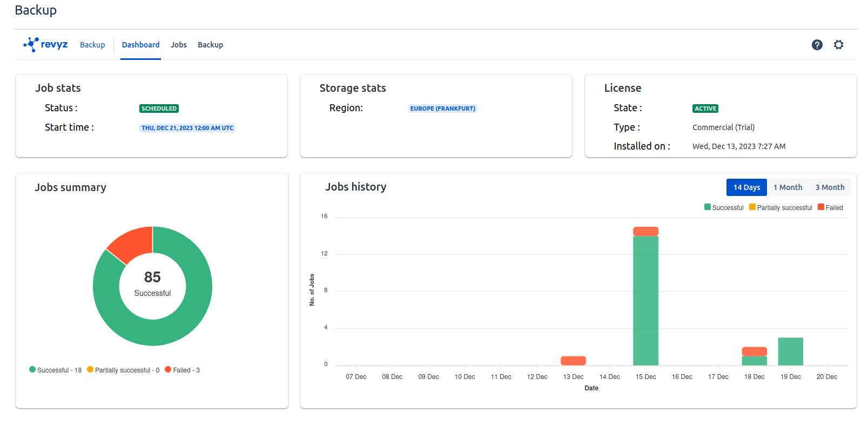Click the tall green 15 Dec bar
This screenshot has height=440, width=868.
pyautogui.click(x=645, y=302)
